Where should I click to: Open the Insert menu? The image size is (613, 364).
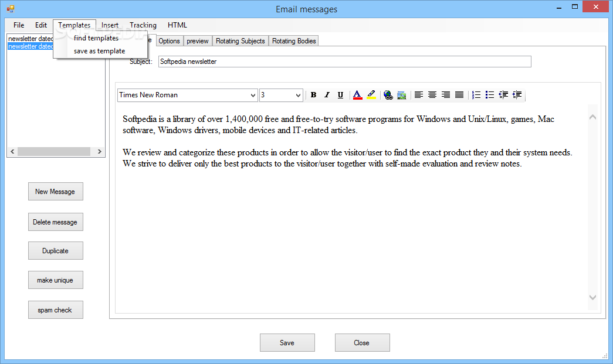110,25
